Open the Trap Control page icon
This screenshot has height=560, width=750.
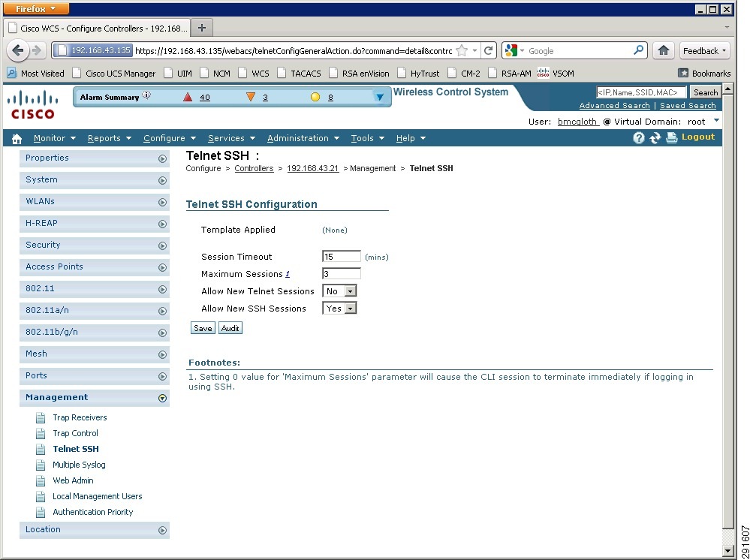click(41, 433)
